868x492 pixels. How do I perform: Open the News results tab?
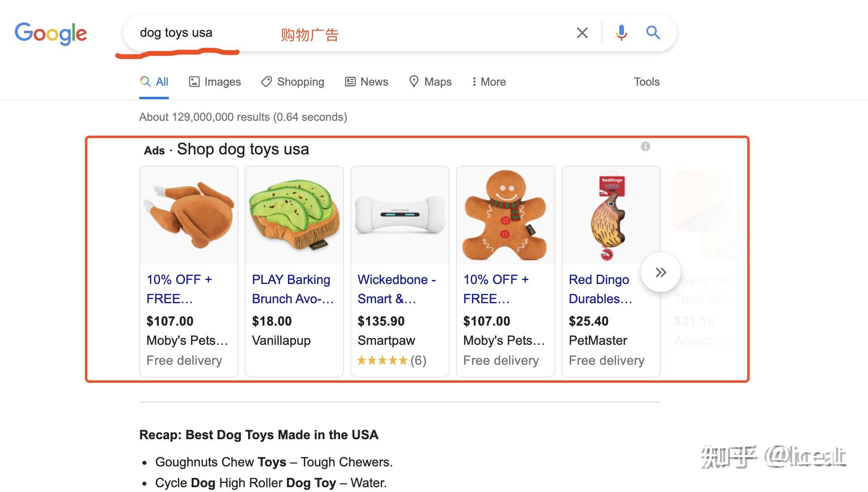click(x=367, y=82)
